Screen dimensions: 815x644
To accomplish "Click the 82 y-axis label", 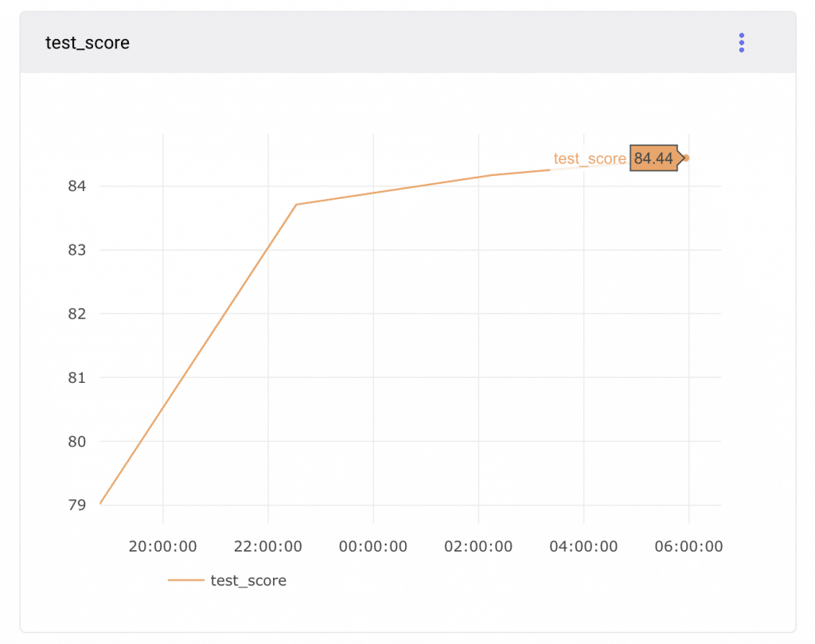I will tap(76, 314).
